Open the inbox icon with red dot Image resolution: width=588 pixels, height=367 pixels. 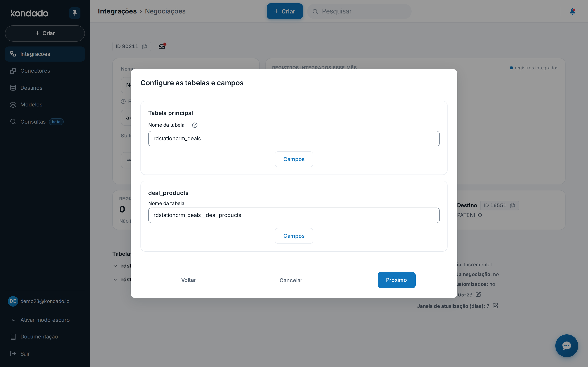click(162, 46)
